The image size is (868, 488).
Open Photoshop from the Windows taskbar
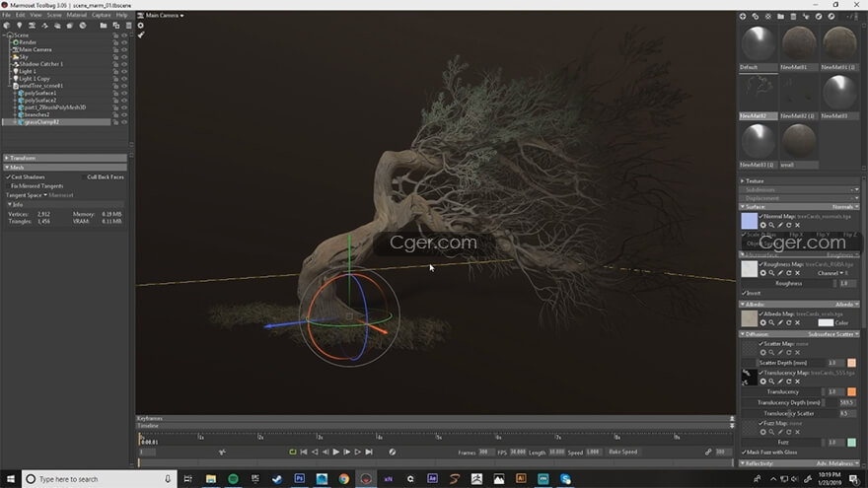300,478
